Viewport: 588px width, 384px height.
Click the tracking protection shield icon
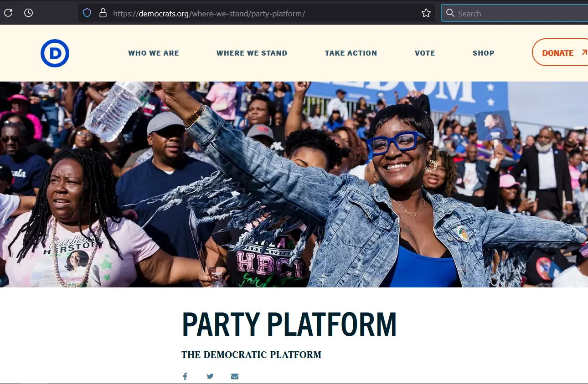click(87, 13)
